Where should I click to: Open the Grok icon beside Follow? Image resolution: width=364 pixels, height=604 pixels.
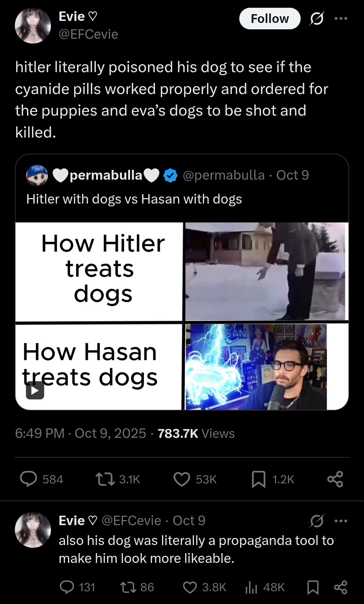(316, 19)
